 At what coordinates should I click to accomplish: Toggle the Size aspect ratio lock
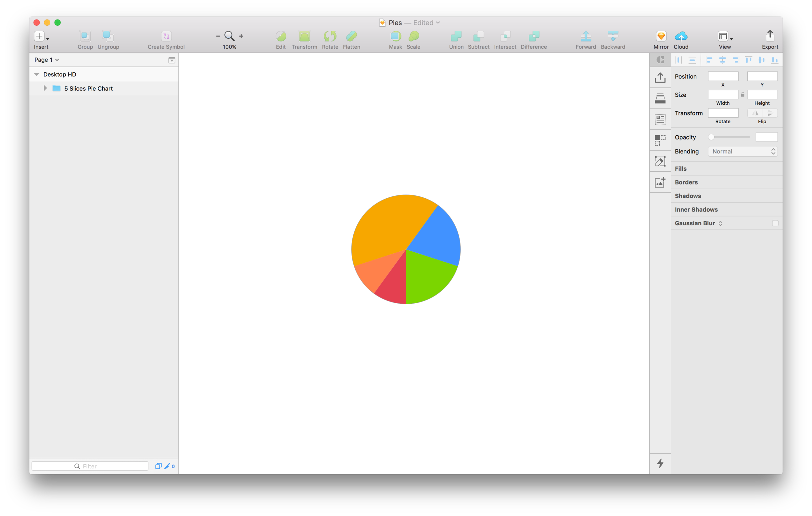(x=742, y=95)
